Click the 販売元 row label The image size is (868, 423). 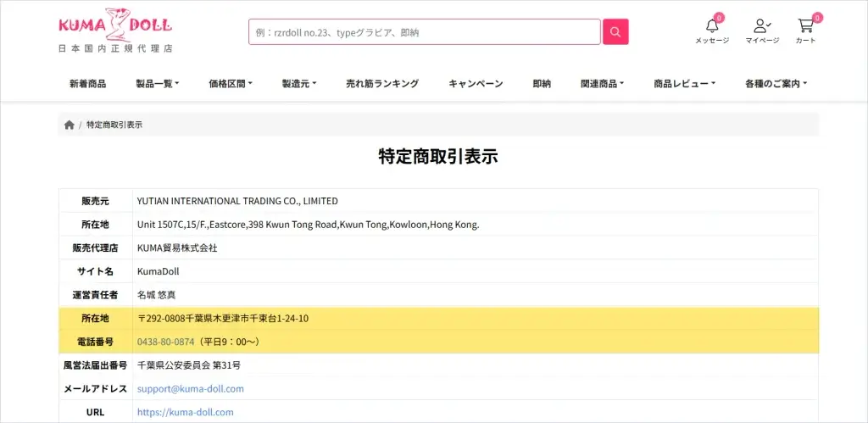coord(95,200)
